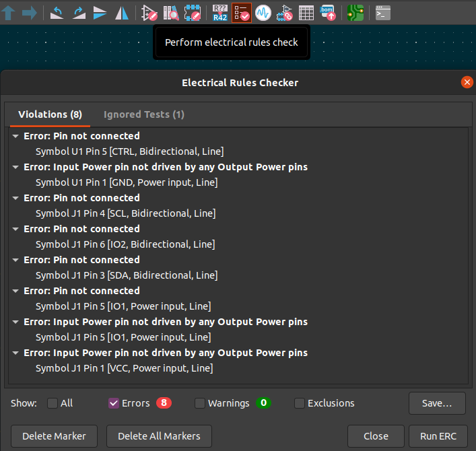The height and width of the screenshot is (451, 476).
Task: Collapse error above J1 Pin 6 IO2
Action: click(x=15, y=229)
